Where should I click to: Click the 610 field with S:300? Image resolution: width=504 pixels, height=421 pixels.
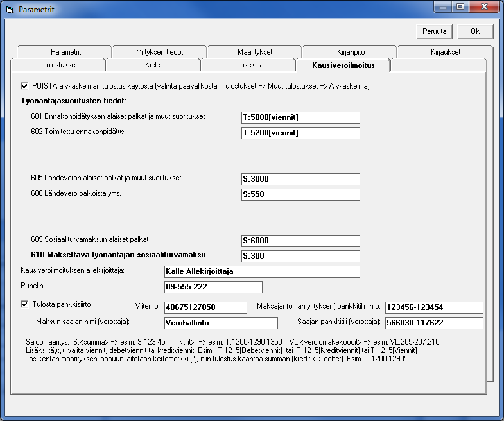tap(300, 257)
